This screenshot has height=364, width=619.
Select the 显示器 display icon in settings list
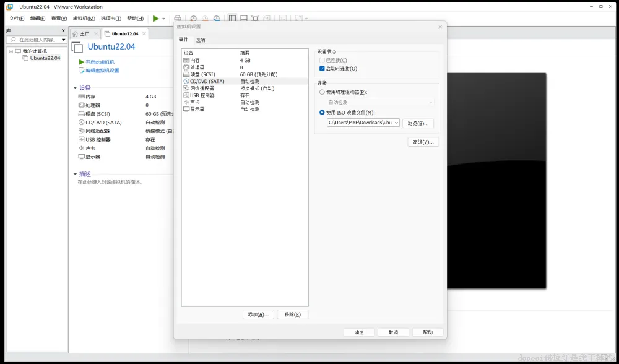click(x=186, y=109)
